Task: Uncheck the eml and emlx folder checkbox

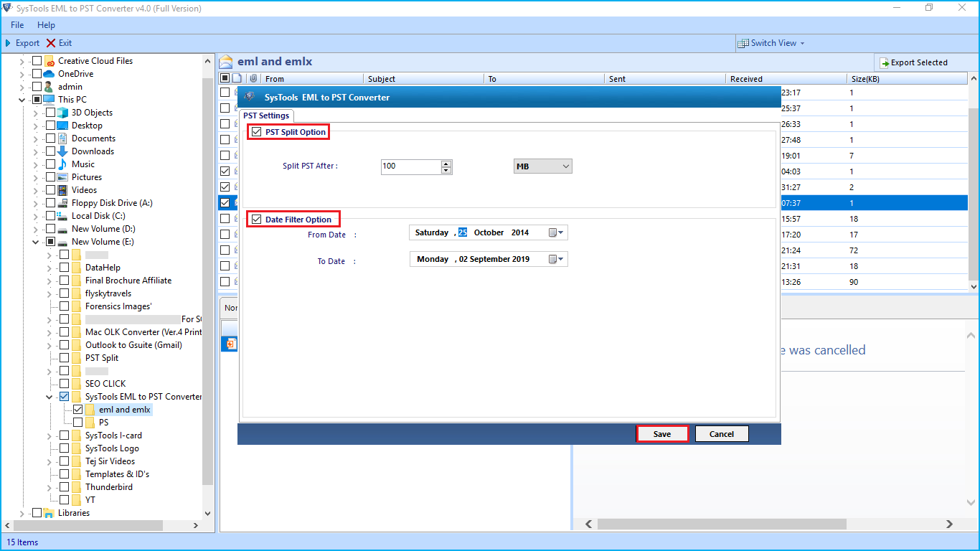Action: tap(78, 410)
